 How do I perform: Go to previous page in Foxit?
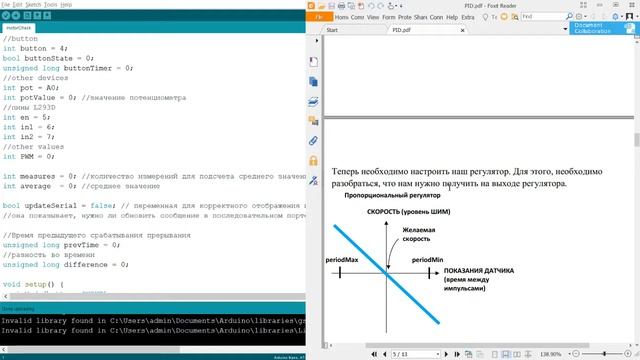click(x=384, y=354)
